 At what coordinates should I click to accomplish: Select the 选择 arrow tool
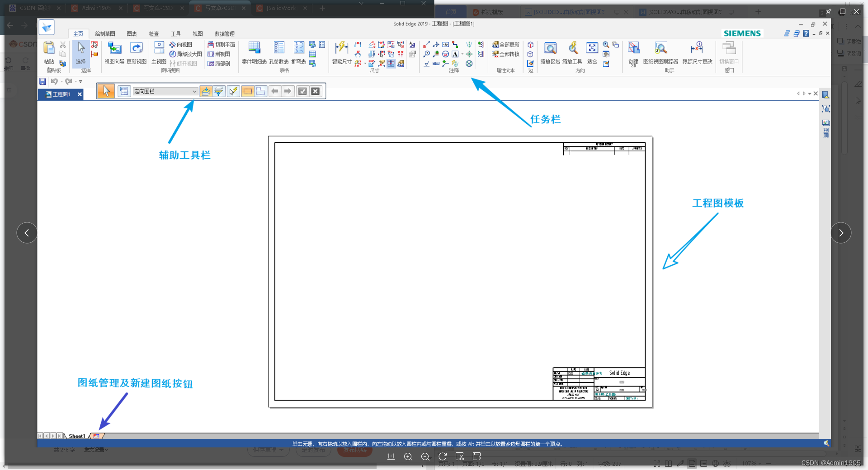point(81,53)
